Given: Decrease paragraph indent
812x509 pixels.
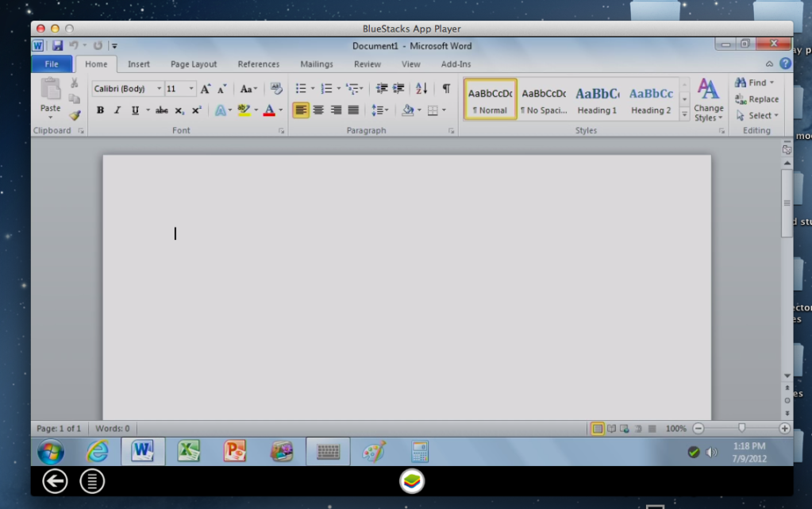Looking at the screenshot, I should (x=382, y=89).
